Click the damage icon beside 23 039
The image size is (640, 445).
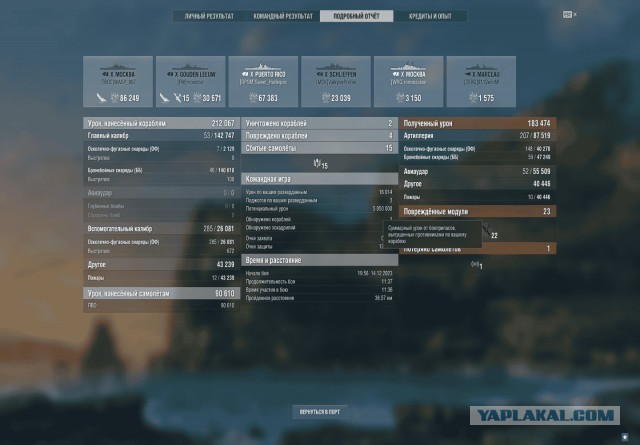(x=326, y=98)
